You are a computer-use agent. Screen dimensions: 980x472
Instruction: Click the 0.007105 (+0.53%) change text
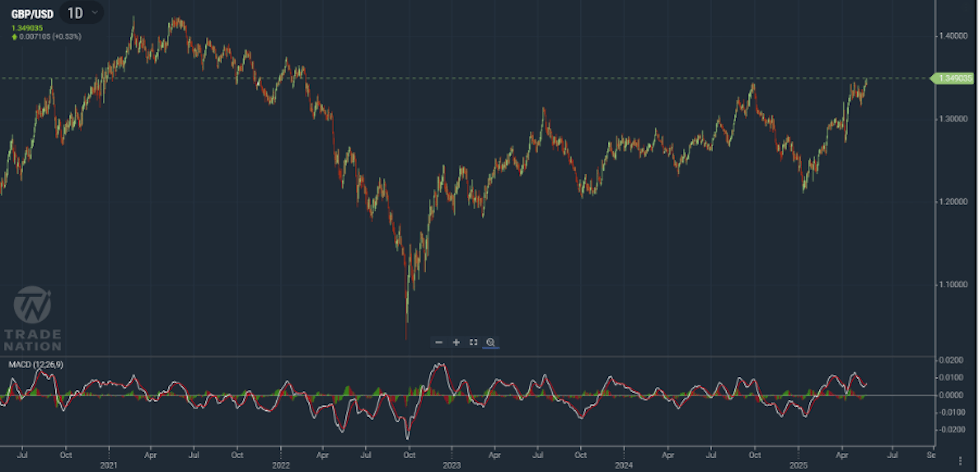point(50,37)
